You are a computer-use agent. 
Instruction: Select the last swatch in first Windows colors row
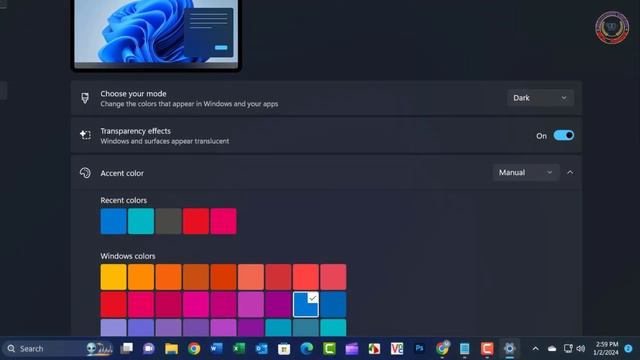coord(333,277)
